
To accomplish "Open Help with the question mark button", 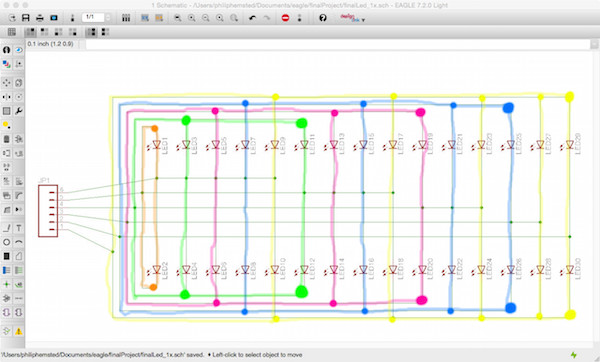I will [323, 18].
